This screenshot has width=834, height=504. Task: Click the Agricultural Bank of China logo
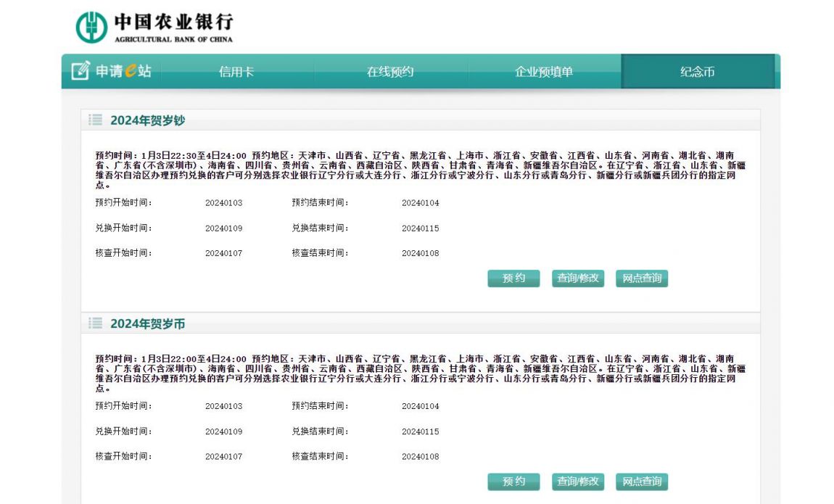pyautogui.click(x=91, y=25)
